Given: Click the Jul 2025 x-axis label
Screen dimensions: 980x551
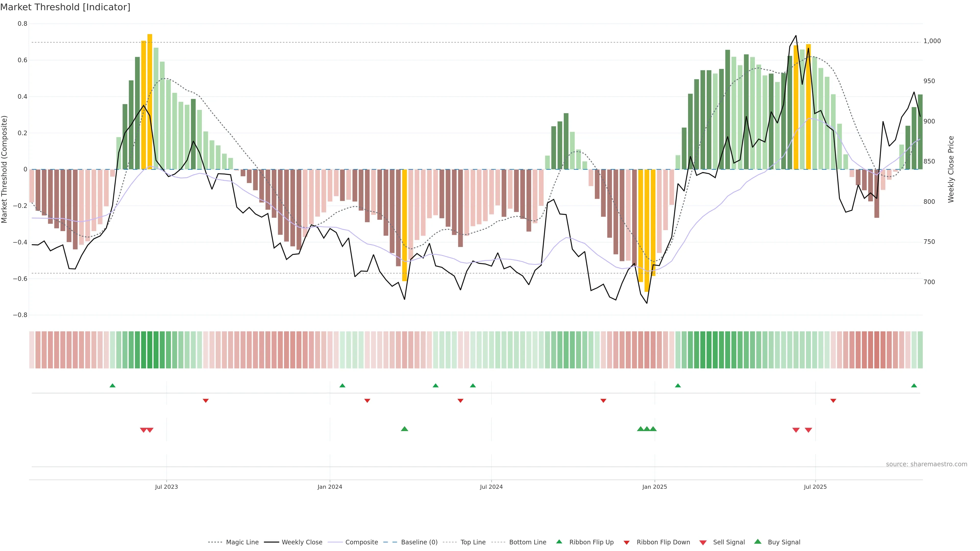Looking at the screenshot, I should point(815,487).
